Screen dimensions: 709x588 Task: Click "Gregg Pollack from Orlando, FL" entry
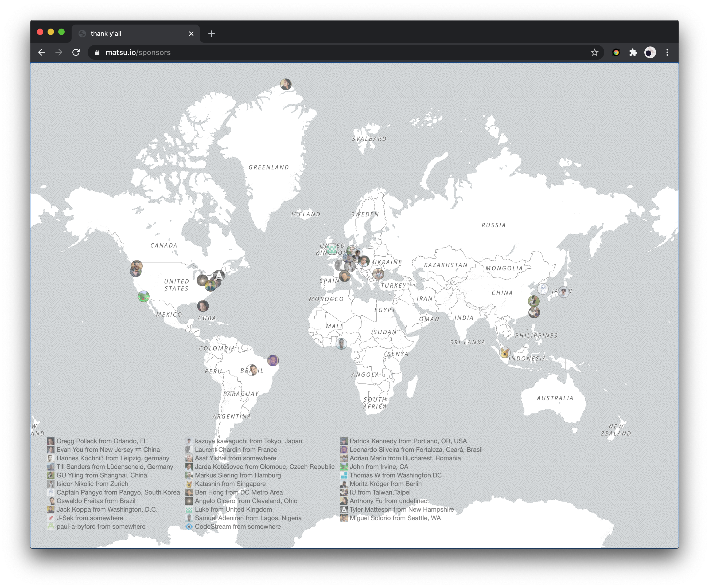102,441
